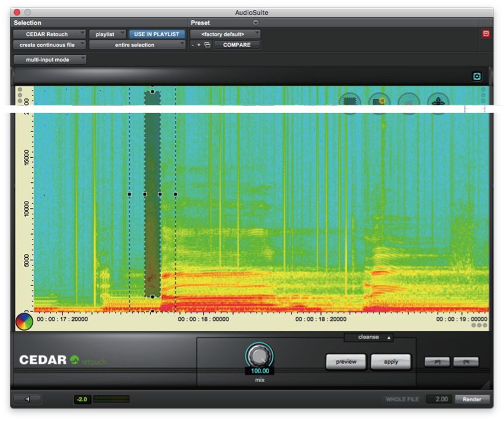Screen dimensions: 504x421
Task: Select the leaf-shaped tool icon
Action: pos(438,102)
